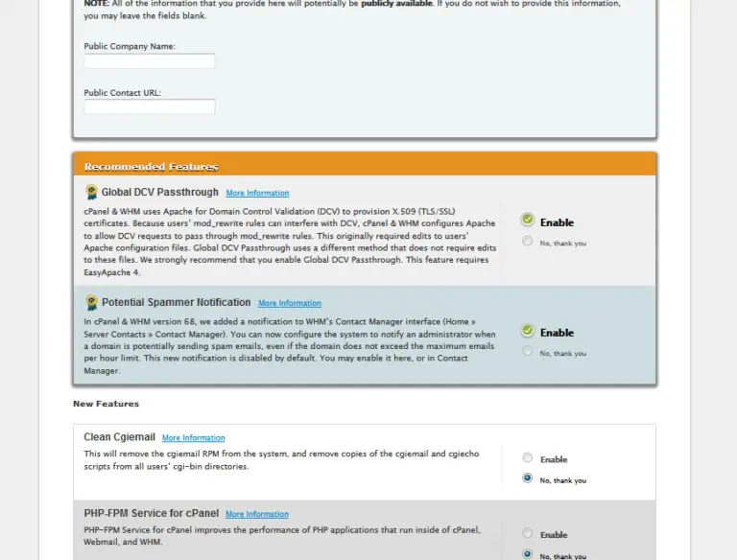
Task: Open More Information for Global DCV Passthrough
Action: click(257, 194)
